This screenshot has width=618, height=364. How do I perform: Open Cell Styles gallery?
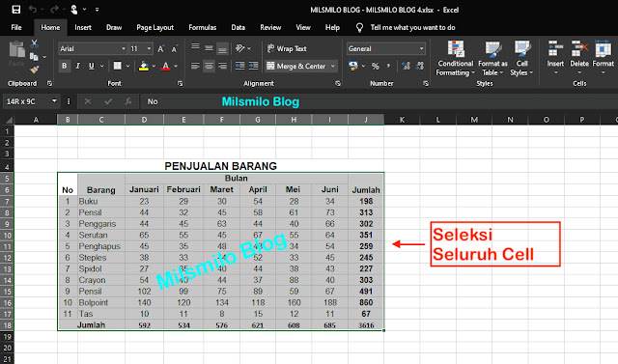[x=521, y=58]
